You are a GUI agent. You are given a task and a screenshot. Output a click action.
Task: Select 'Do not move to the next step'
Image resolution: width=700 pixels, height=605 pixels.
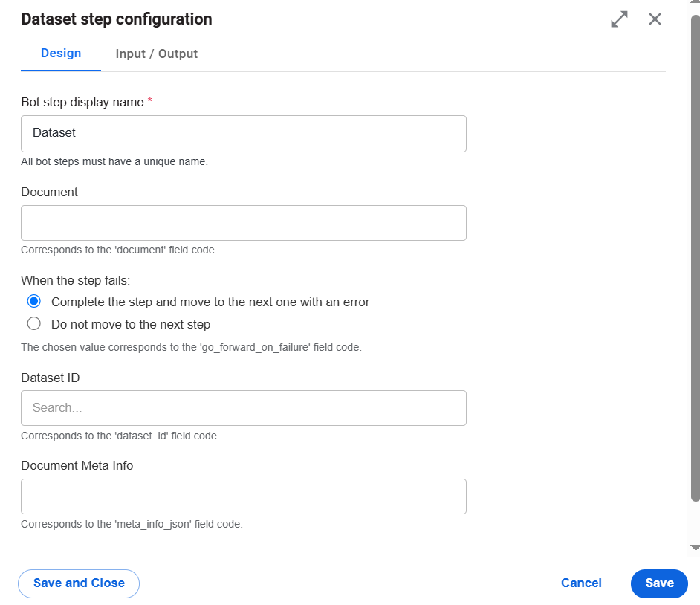coord(34,323)
